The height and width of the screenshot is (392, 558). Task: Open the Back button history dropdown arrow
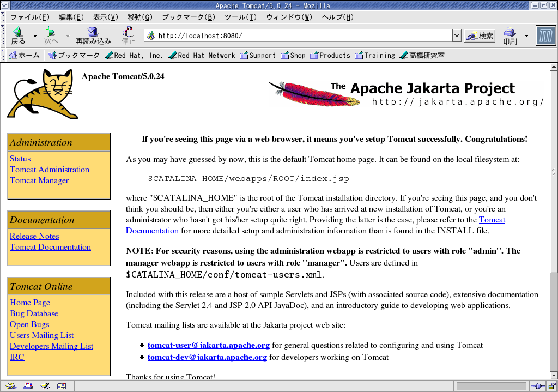(35, 35)
